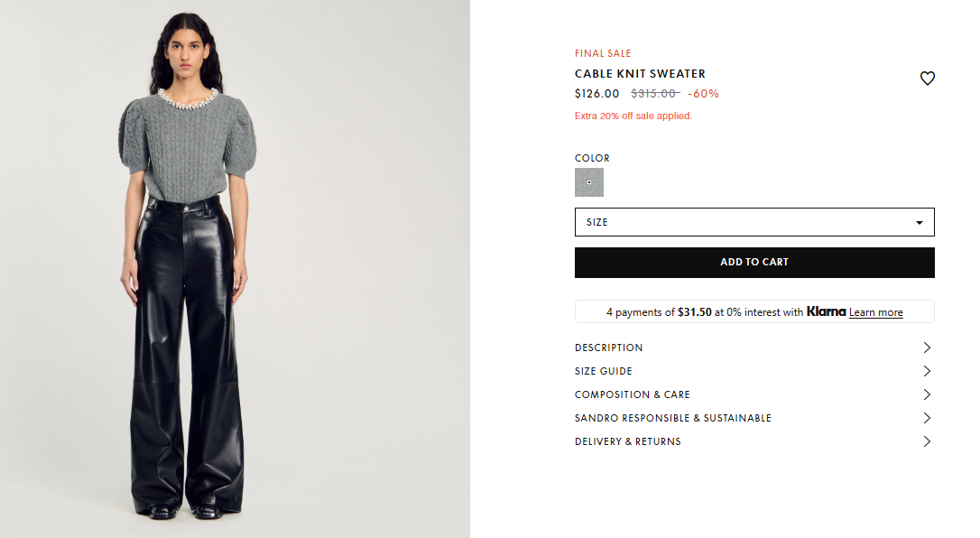Image resolution: width=980 pixels, height=538 pixels.
Task: Click the chevron next to DESCRIPTION
Action: pyautogui.click(x=927, y=348)
